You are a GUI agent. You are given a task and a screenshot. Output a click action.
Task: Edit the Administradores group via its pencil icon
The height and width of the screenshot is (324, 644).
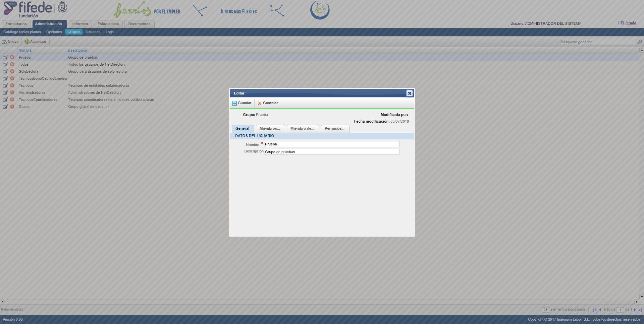click(x=5, y=92)
